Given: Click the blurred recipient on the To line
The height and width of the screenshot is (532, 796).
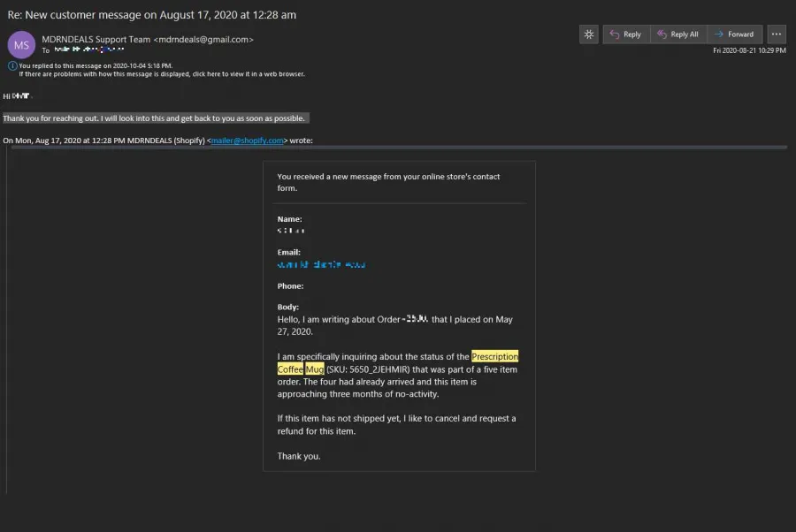Looking at the screenshot, I should pos(88,51).
